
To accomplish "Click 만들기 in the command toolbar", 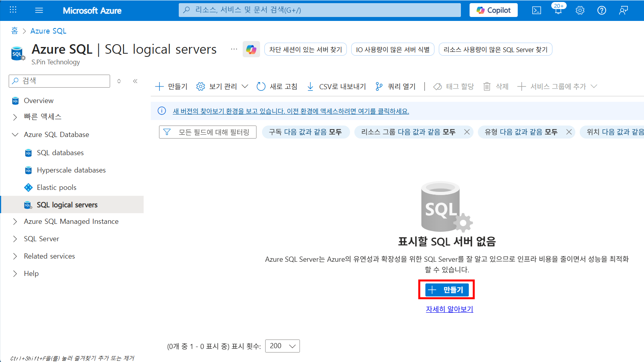I will coord(171,86).
